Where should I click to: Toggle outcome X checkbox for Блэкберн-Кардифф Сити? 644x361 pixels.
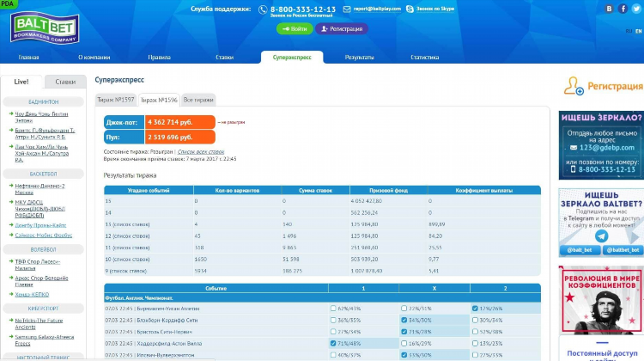coord(404,320)
